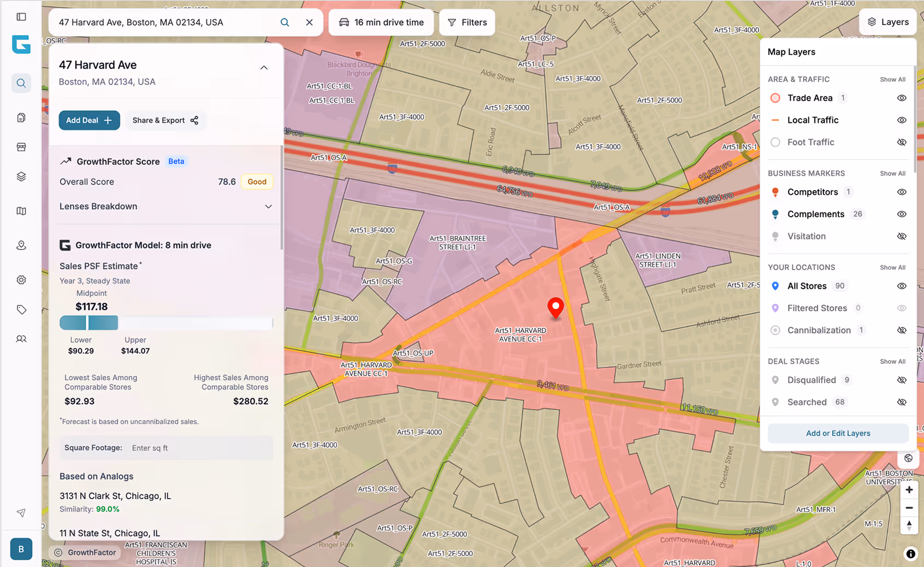Toggle the Layers panel button
The height and width of the screenshot is (567, 924).
pos(888,22)
